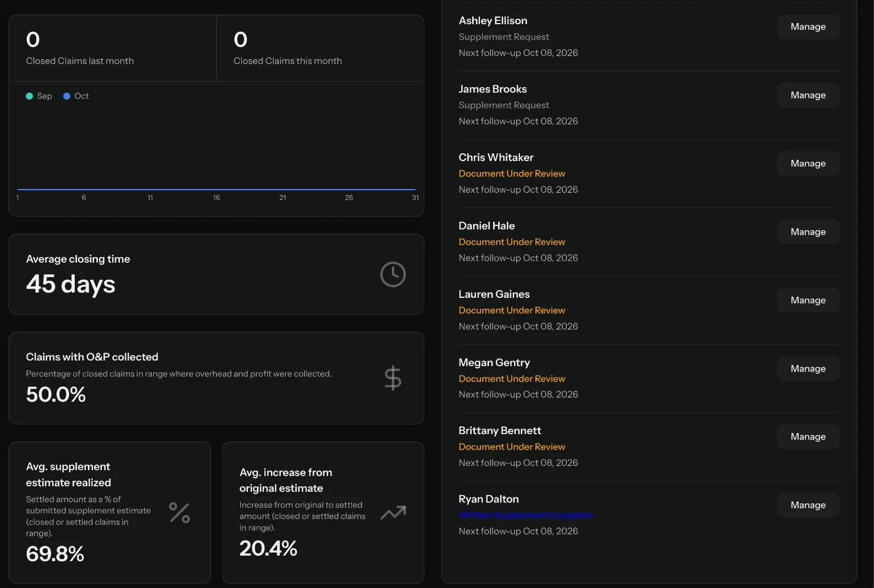Toggle the Sep legend dot in chart

pos(29,96)
